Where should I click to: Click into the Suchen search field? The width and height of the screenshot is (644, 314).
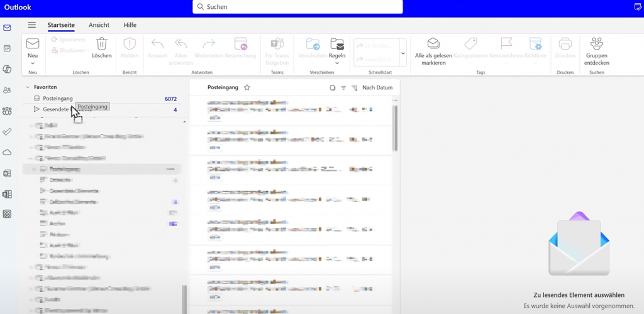point(297,7)
